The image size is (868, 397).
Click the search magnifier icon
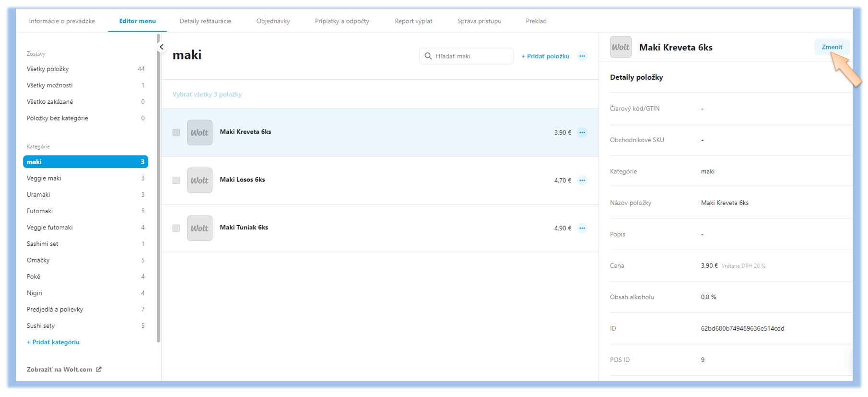pos(428,56)
